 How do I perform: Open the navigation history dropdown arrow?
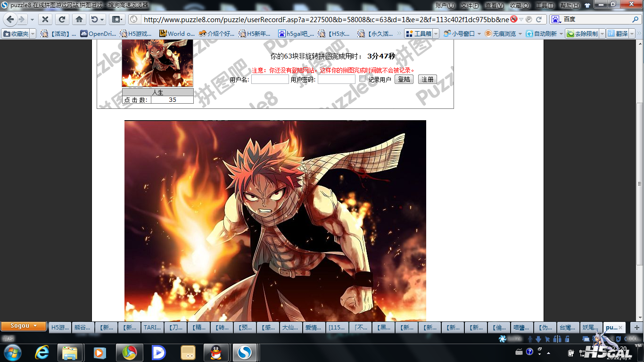[x=32, y=19]
